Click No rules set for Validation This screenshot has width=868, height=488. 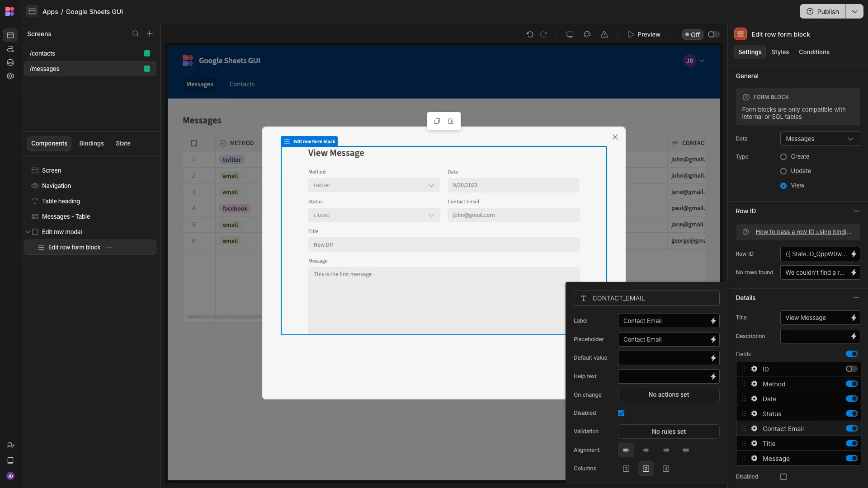coord(669,432)
